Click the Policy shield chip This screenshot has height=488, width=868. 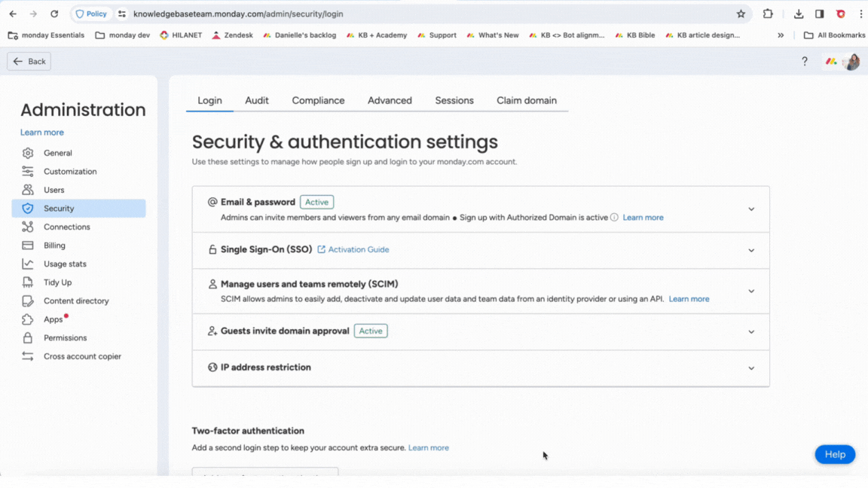(x=91, y=14)
